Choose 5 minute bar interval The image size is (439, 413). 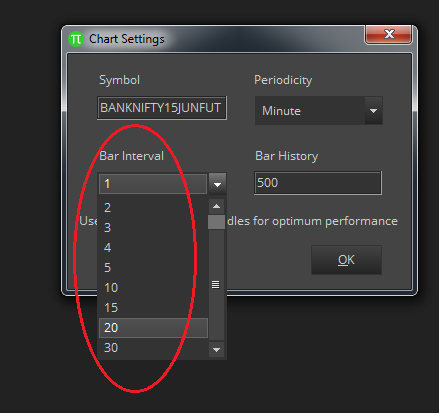(153, 268)
